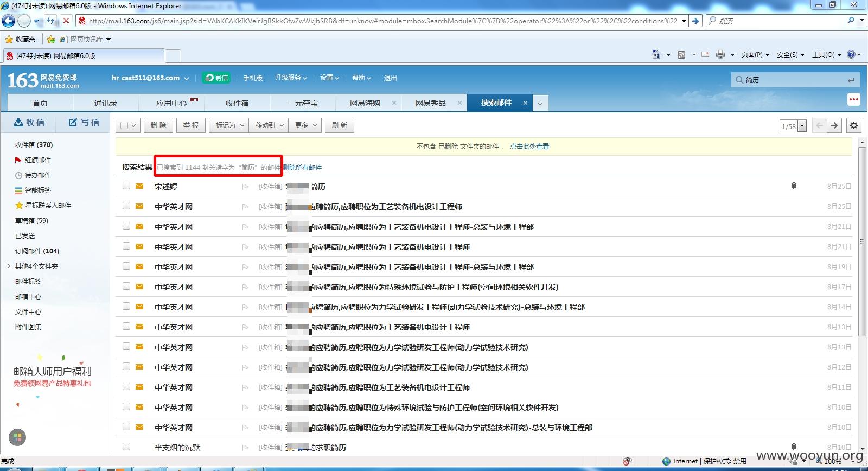Image resolution: width=868 pixels, height=471 pixels.
Task: Click envelope icon of 宋述婷 mail
Action: click(139, 186)
